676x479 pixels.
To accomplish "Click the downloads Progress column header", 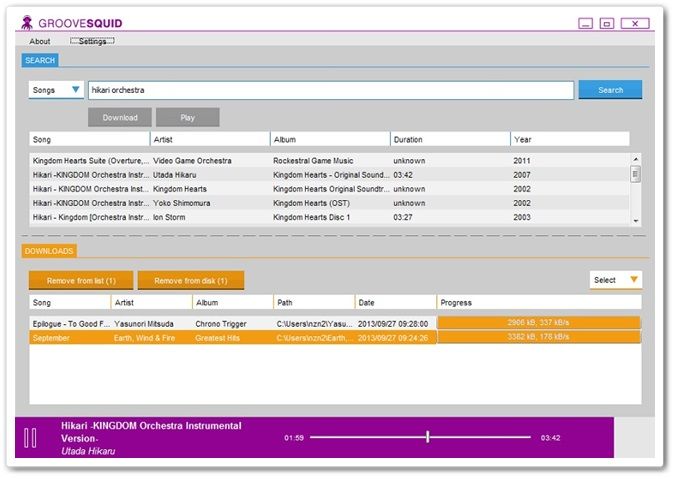I will [x=539, y=302].
